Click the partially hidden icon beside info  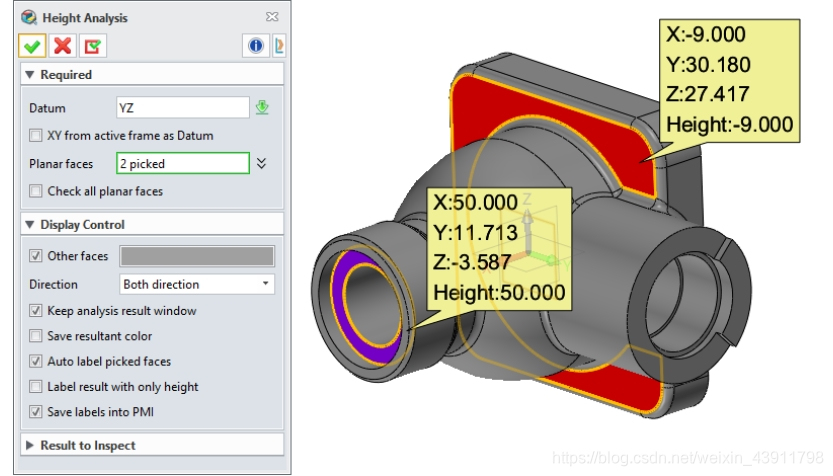pos(279,46)
